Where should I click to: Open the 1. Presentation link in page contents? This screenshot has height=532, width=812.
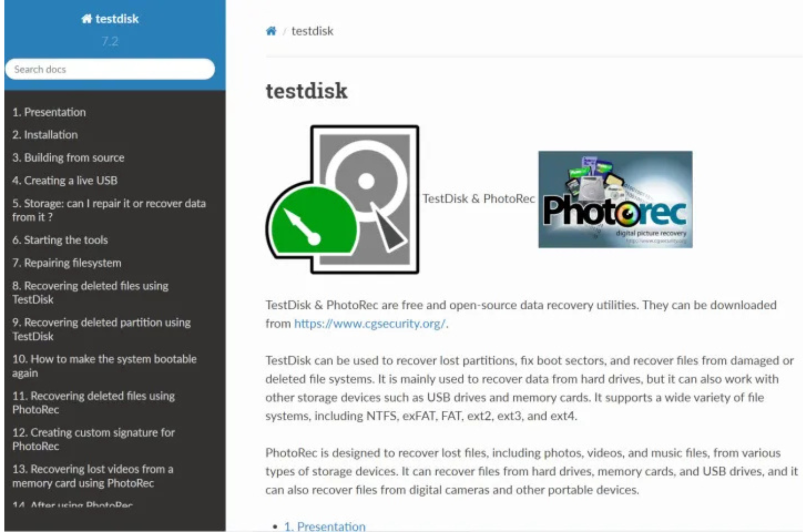(x=325, y=526)
